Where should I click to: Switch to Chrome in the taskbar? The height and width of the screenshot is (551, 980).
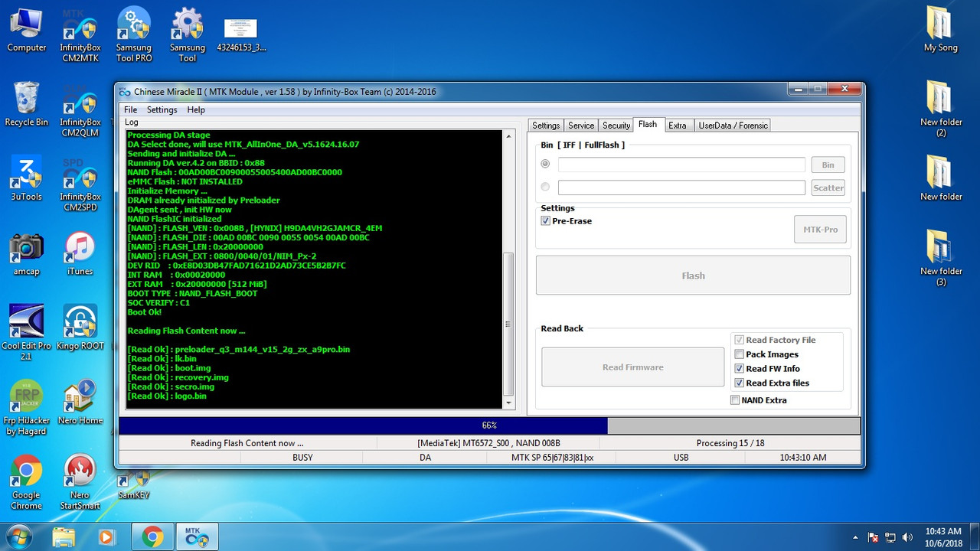pyautogui.click(x=152, y=537)
